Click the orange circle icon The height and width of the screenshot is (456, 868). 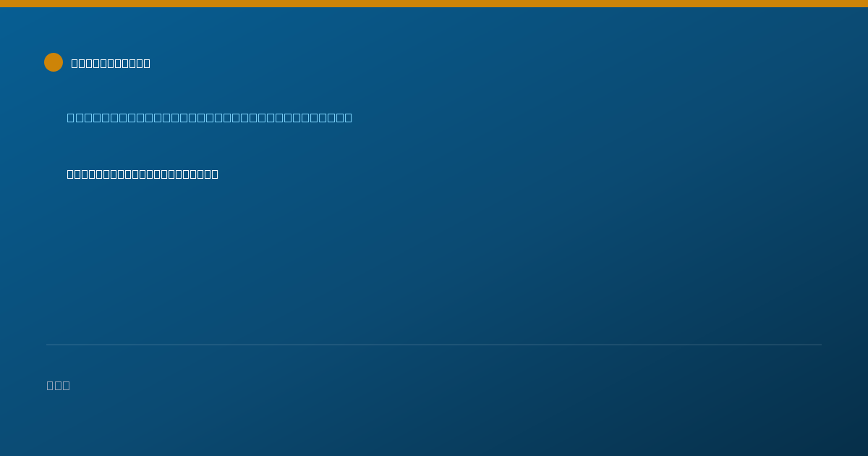(54, 62)
